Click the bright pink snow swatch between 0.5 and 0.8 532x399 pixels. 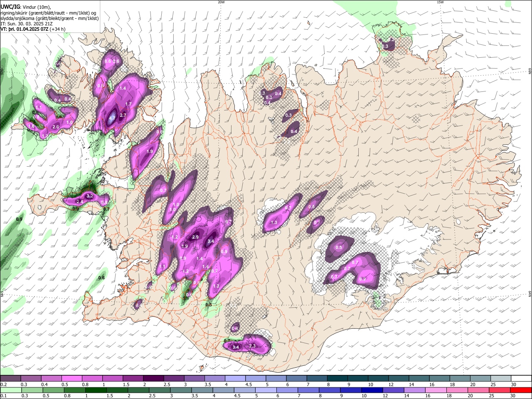(72, 378)
